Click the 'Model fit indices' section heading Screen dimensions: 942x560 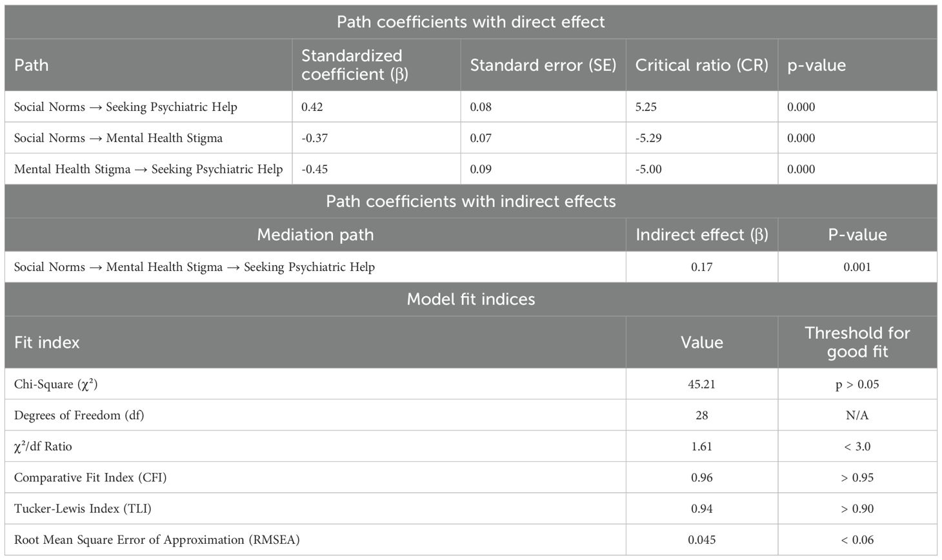(470, 299)
